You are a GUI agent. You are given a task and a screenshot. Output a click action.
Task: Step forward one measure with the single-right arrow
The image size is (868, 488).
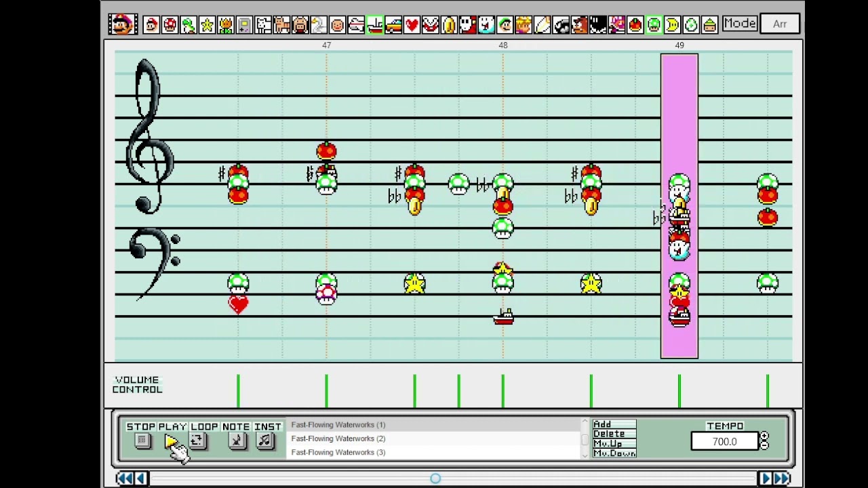tap(765, 479)
